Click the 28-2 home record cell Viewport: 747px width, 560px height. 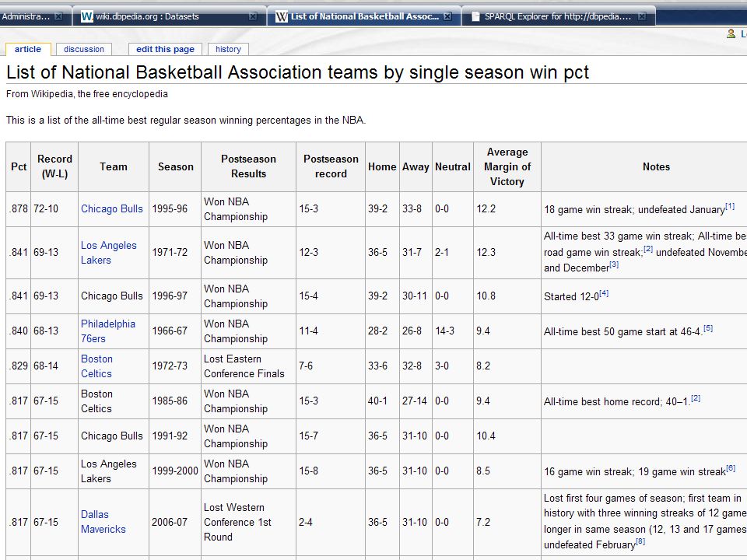[382, 331]
